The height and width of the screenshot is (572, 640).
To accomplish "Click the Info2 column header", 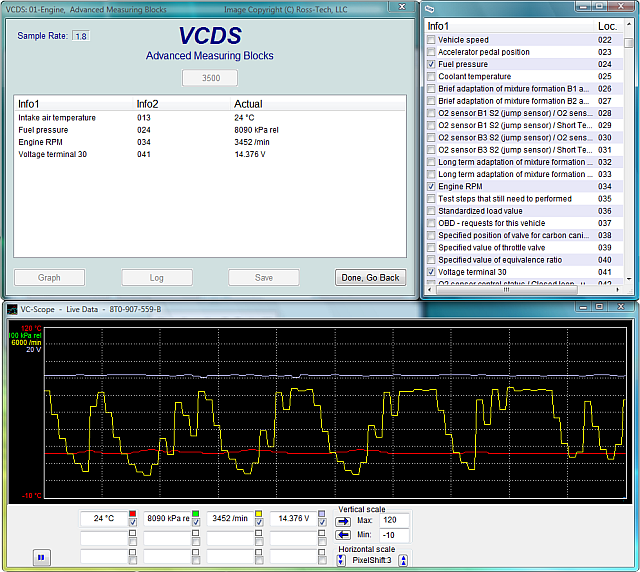I will pyautogui.click(x=182, y=104).
